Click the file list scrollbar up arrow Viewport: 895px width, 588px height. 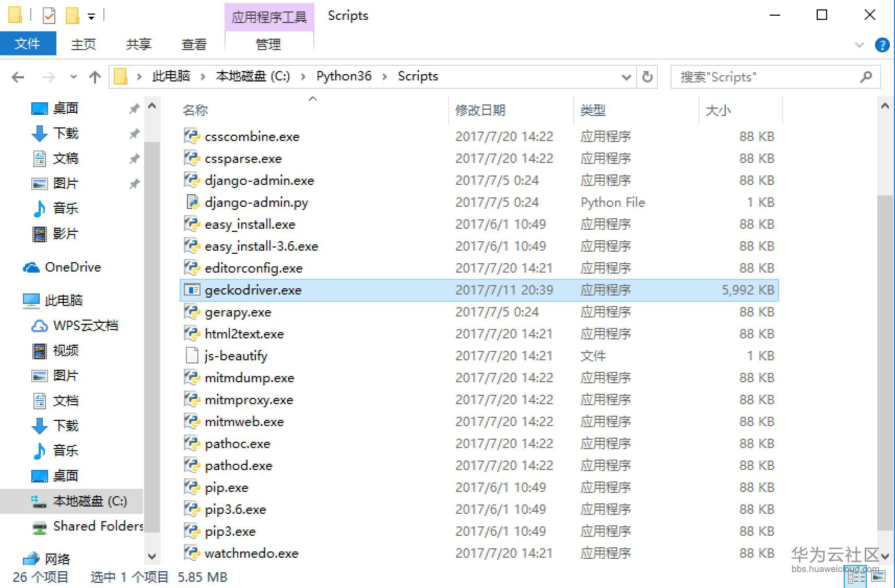[x=885, y=106]
